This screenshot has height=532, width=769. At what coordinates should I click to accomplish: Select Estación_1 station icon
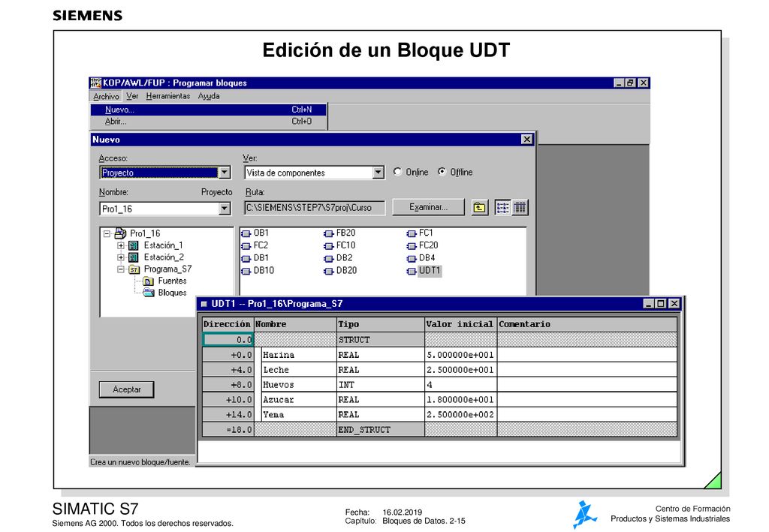pyautogui.click(x=134, y=245)
